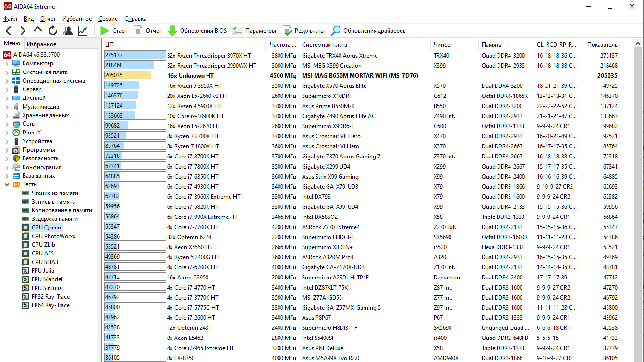
Task: Sort by the ЦП column header
Action: pos(184,45)
